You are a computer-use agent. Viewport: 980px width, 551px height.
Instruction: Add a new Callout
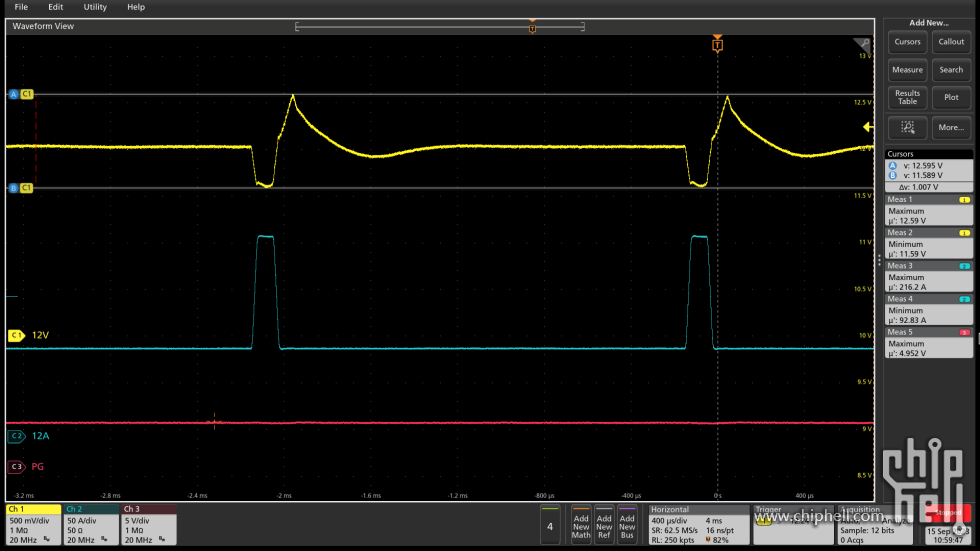pos(951,42)
